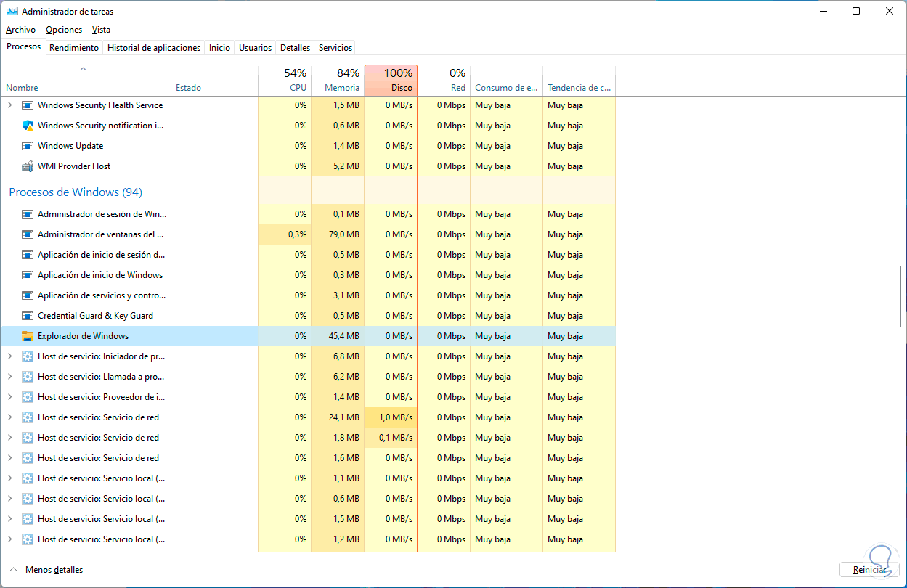Click the Task Manager title bar app icon

pos(12,12)
